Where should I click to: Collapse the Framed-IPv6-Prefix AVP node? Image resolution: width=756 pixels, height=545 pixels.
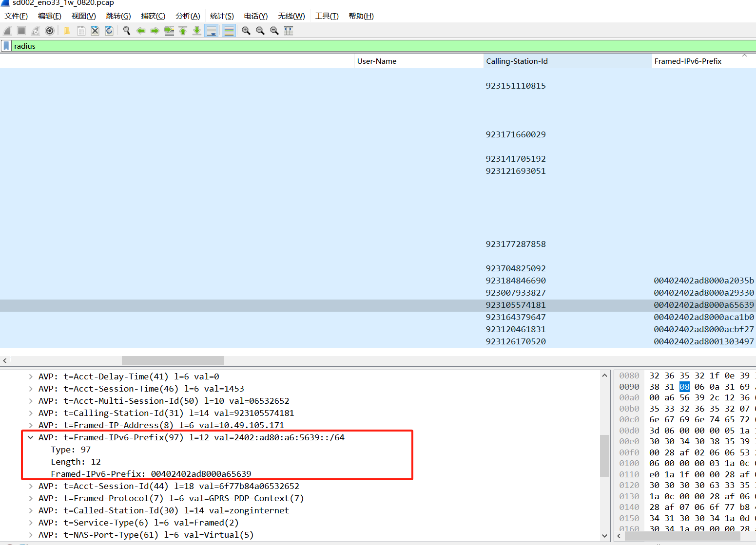click(x=31, y=437)
